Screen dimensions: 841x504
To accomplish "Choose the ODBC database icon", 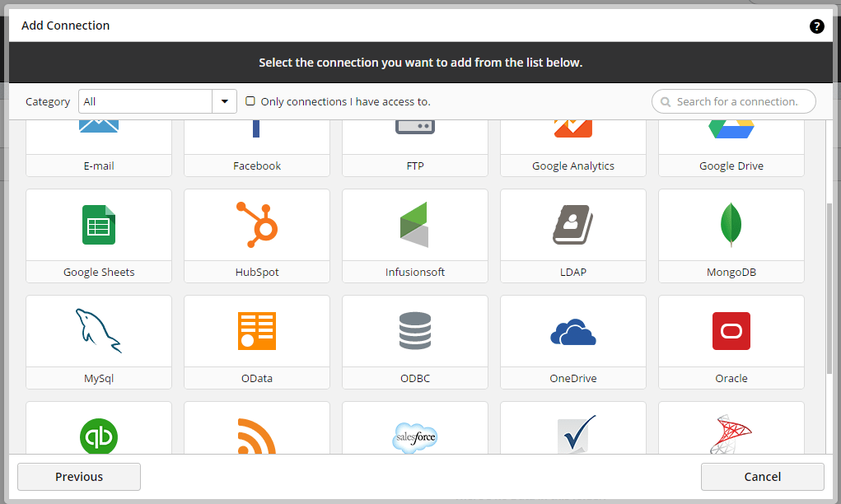I will (x=414, y=331).
